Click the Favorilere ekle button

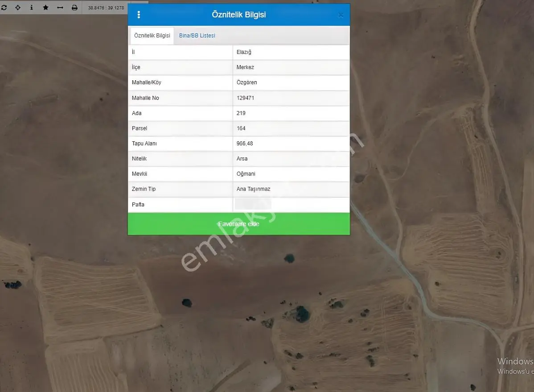[239, 224]
